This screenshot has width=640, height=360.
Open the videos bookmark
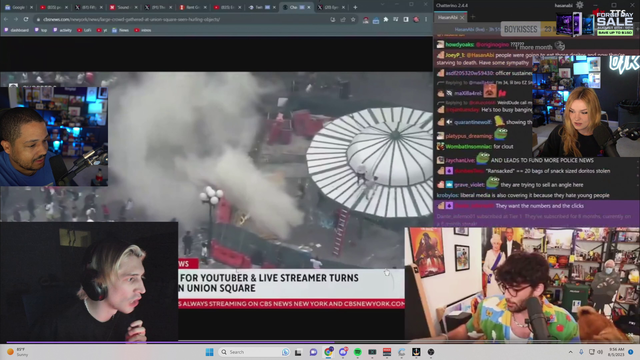[x=143, y=30]
